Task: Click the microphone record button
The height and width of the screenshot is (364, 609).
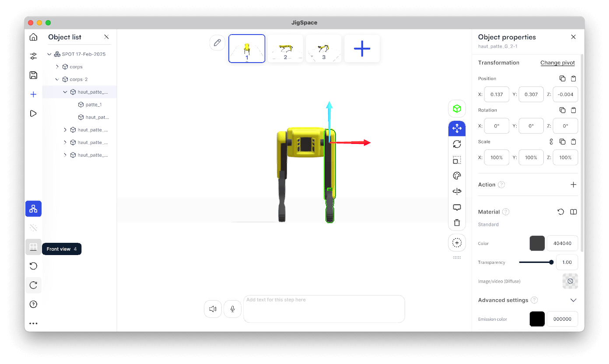Action: 233,309
